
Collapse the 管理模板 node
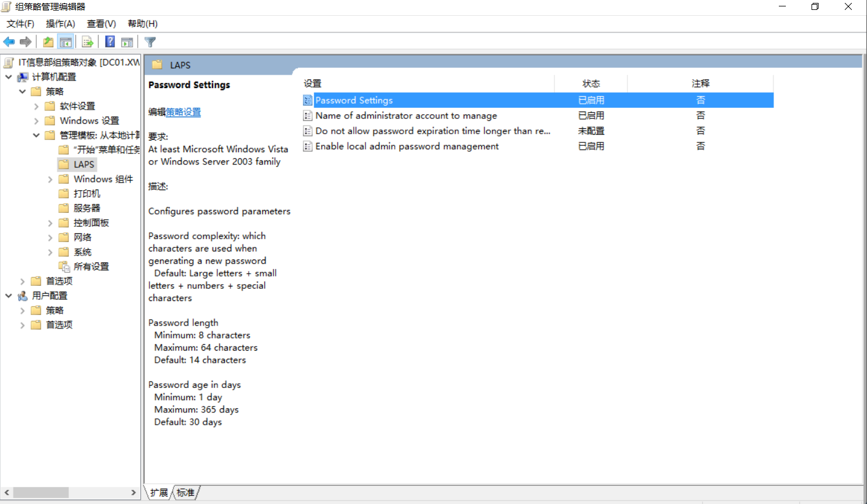[36, 135]
